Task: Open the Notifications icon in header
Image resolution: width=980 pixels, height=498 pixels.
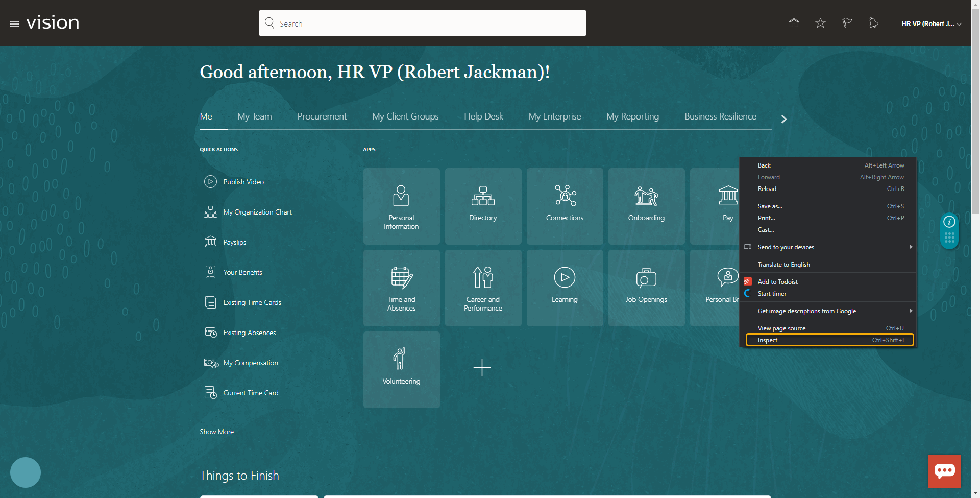Action: pyautogui.click(x=873, y=23)
